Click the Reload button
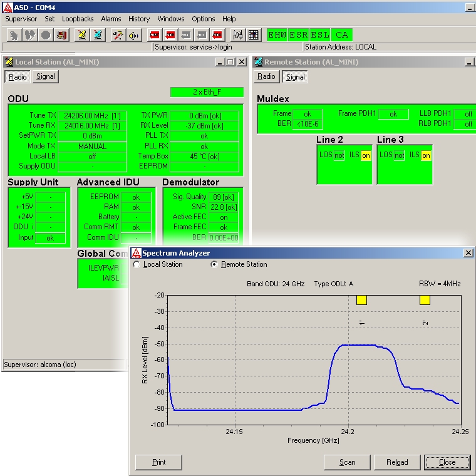 (397, 462)
